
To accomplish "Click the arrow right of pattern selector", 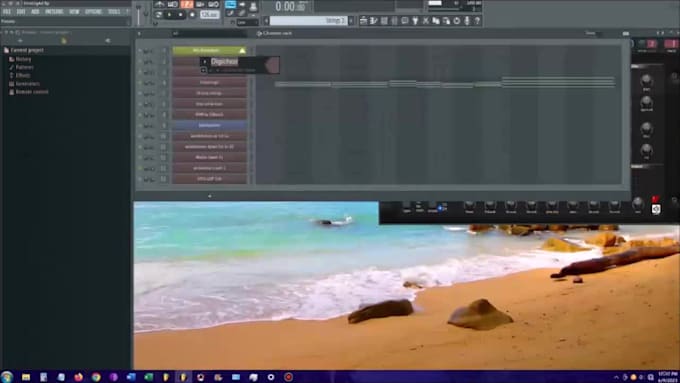I will [351, 20].
